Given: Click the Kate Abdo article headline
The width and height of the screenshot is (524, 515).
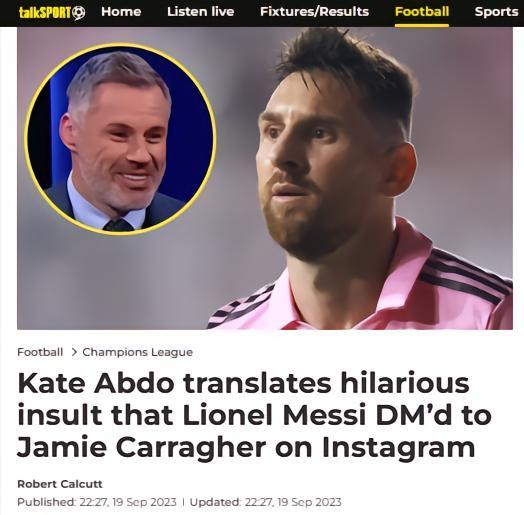Looking at the screenshot, I should coord(254,415).
